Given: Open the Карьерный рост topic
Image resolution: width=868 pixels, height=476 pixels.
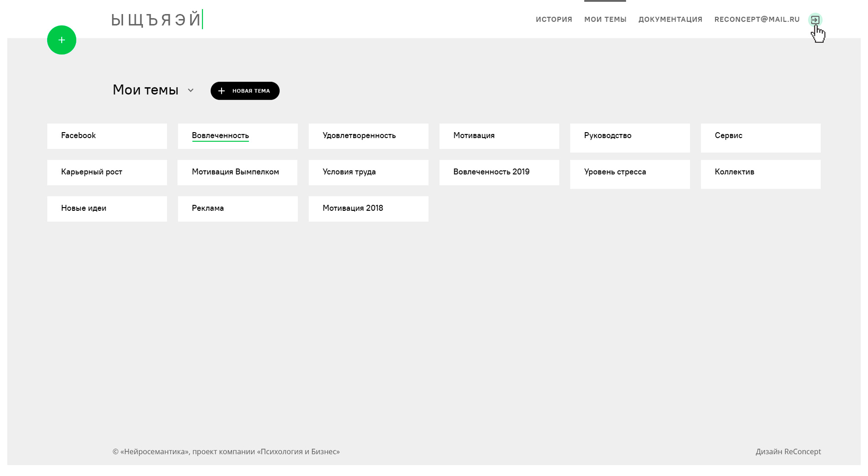Looking at the screenshot, I should pos(107,172).
